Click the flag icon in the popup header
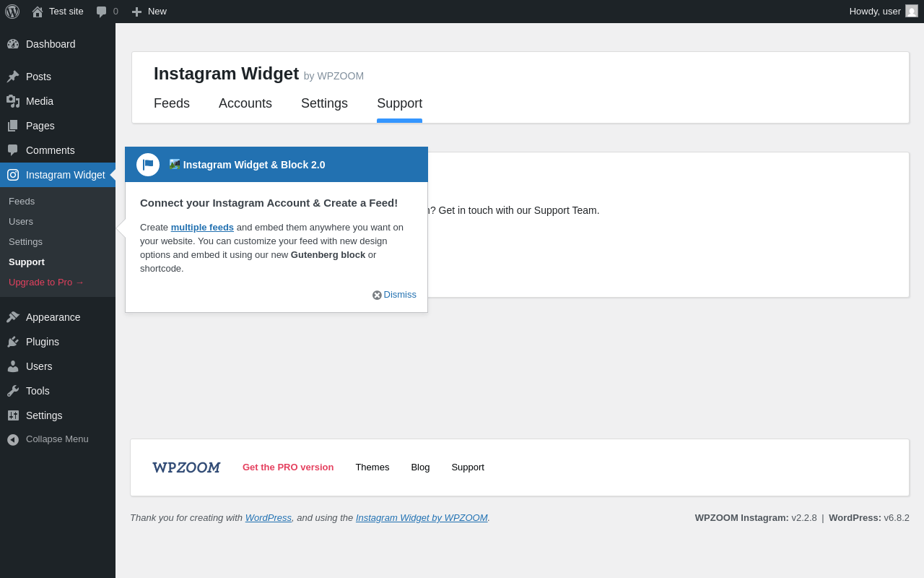Viewport: 924px width, 578px height. (x=148, y=165)
